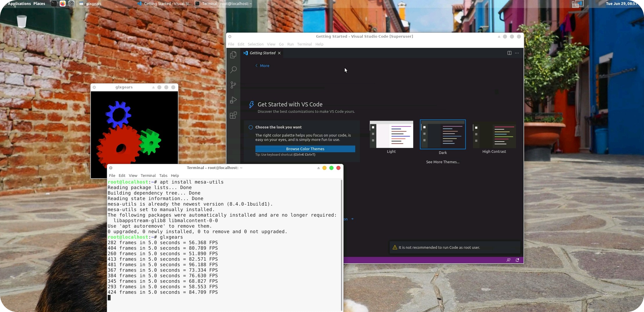Click the root user warning notification text
Screen dimensions: 644x312
coord(439,247)
